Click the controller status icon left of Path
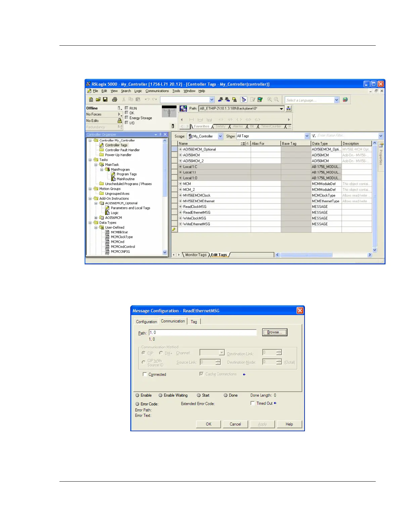The image size is (411, 532). pos(183,108)
